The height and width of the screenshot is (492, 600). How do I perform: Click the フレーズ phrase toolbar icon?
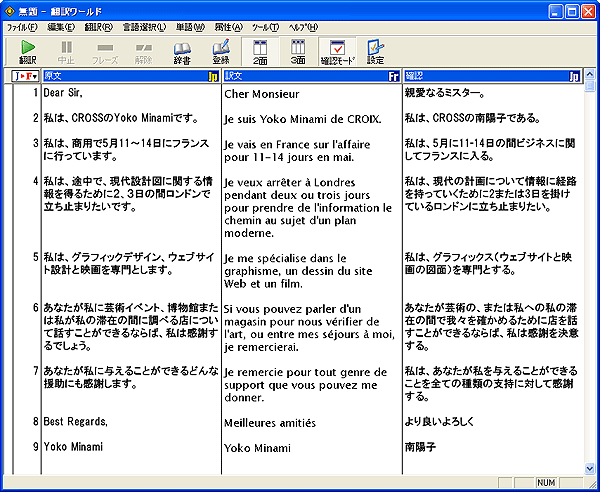point(105,52)
